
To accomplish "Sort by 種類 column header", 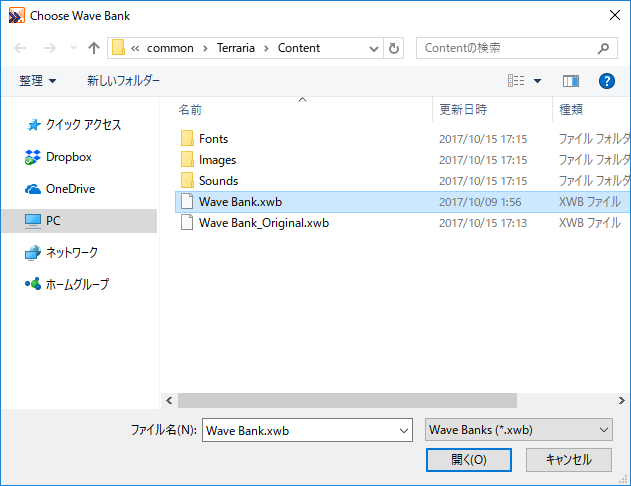I will coord(571,109).
